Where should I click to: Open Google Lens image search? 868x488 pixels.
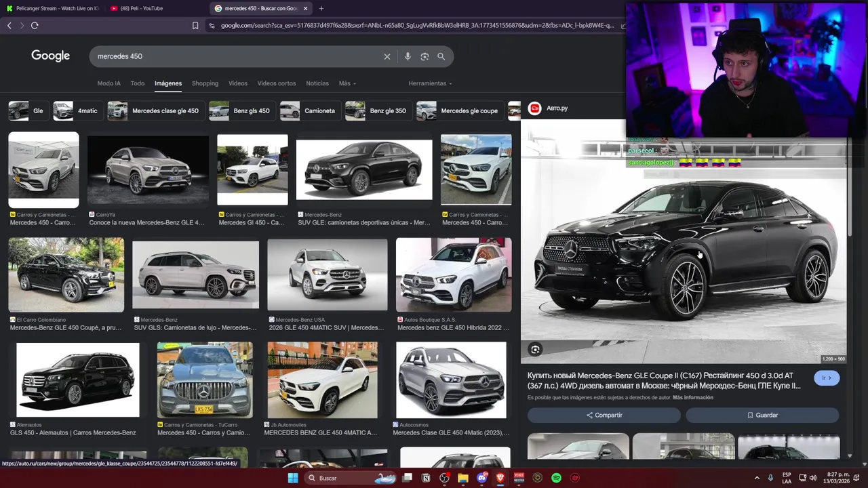pos(425,56)
